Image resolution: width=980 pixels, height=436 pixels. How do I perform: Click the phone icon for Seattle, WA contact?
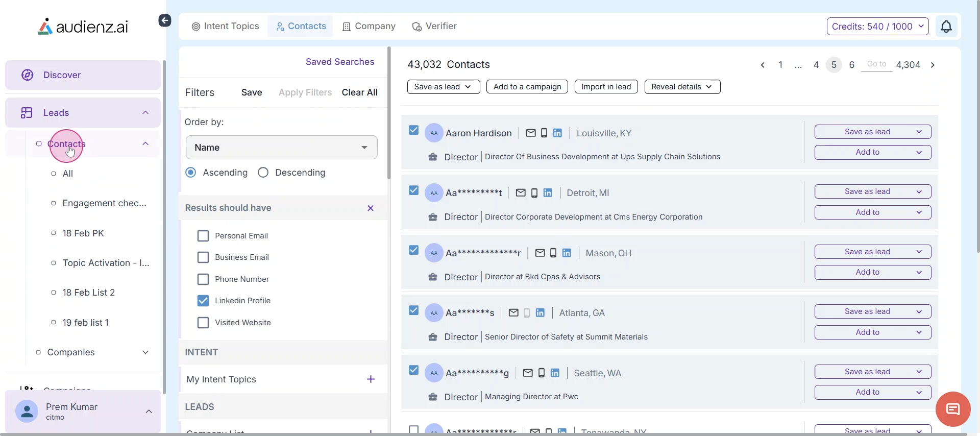pos(542,373)
